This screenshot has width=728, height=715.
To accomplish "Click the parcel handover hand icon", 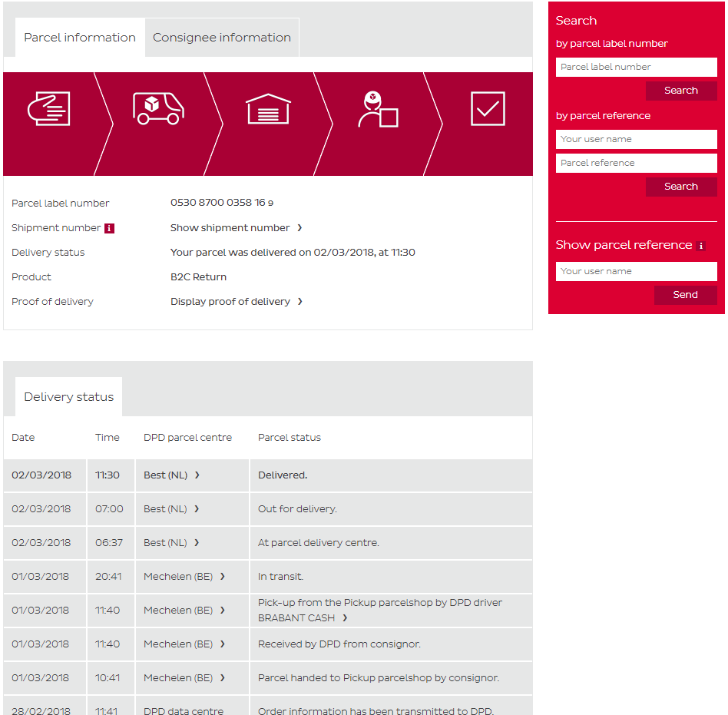I will (48, 109).
